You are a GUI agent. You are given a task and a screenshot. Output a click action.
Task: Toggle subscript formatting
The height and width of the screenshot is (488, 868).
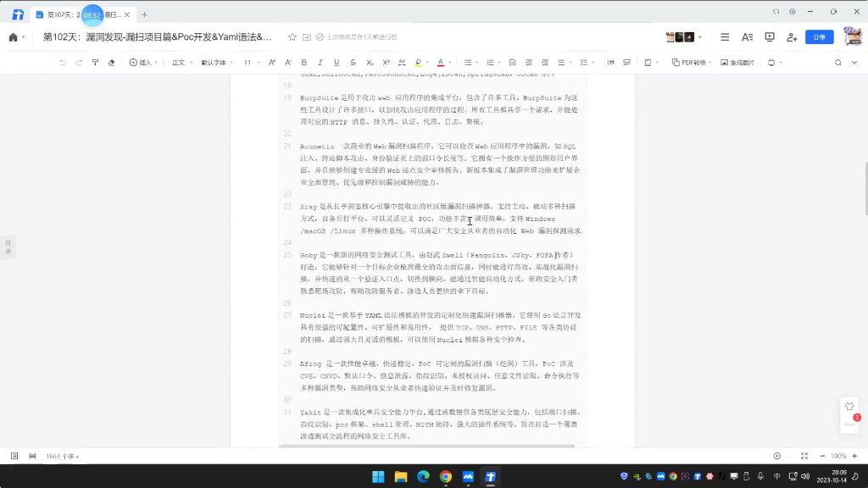(x=370, y=63)
